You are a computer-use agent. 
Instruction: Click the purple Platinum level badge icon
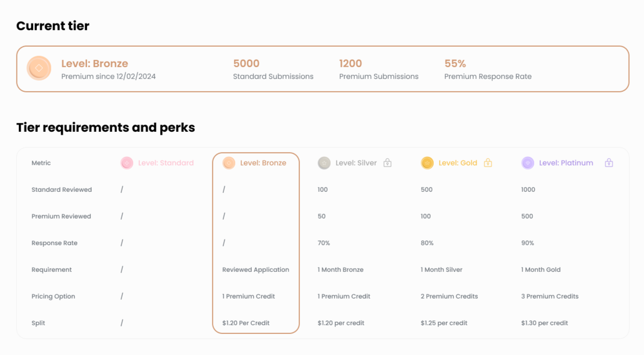coord(528,163)
